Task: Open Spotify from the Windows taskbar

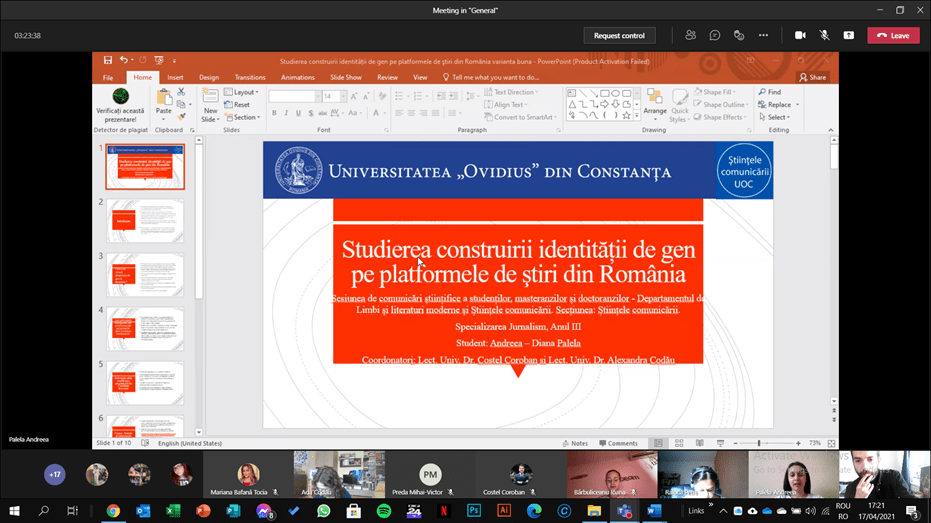Action: click(384, 511)
